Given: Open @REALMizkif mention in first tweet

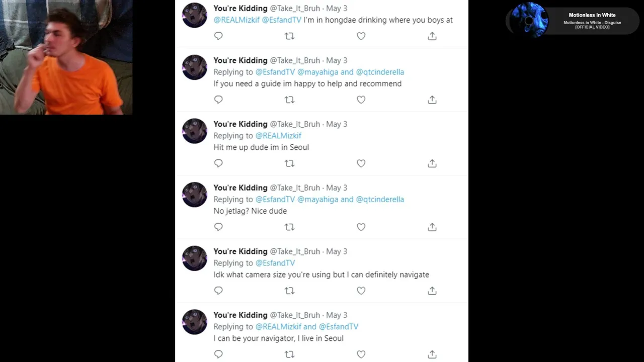Looking at the screenshot, I should [236, 20].
